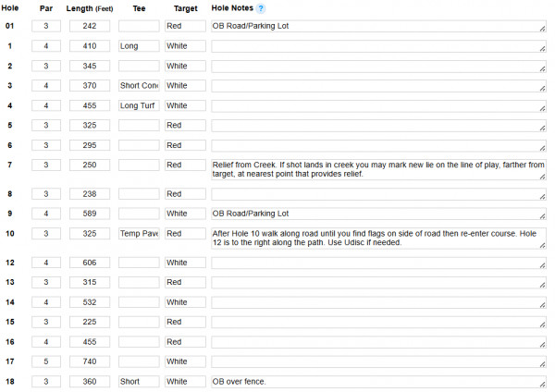Select the Target field for hole 01
Screen dimensions: 555x392
click(185, 27)
